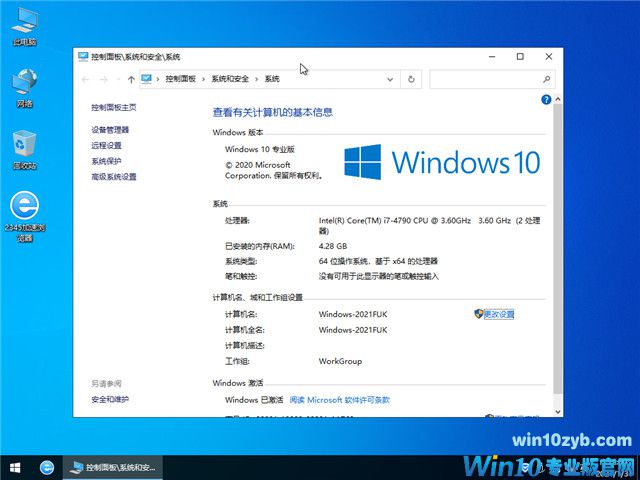Select the 系统和安全 breadcrumb

point(230,79)
